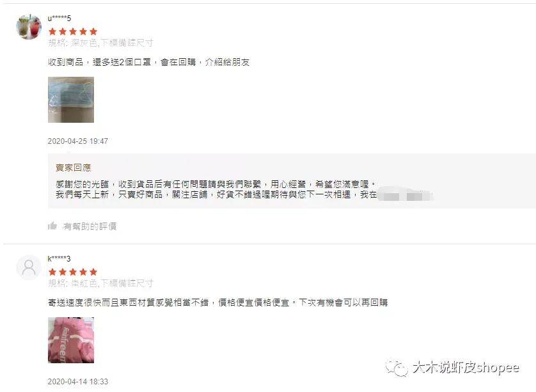The image size is (536, 392).
Task: Click the 深灰色 variation spec text
Action: (x=84, y=43)
